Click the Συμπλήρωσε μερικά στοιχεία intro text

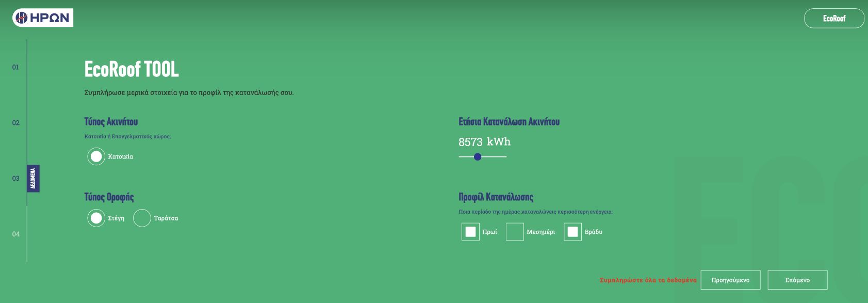[x=189, y=93]
